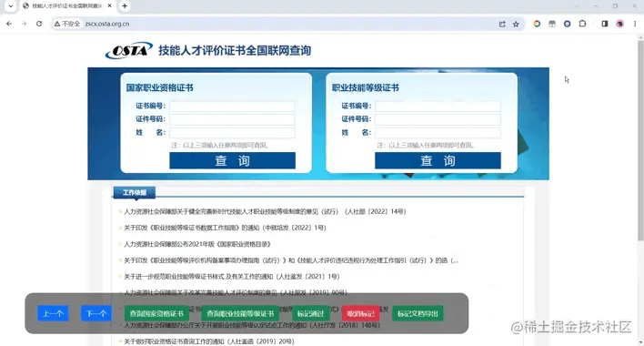Focus 证件号码 field under 国家职业资格证书
The image size is (644, 346).
coord(233,119)
